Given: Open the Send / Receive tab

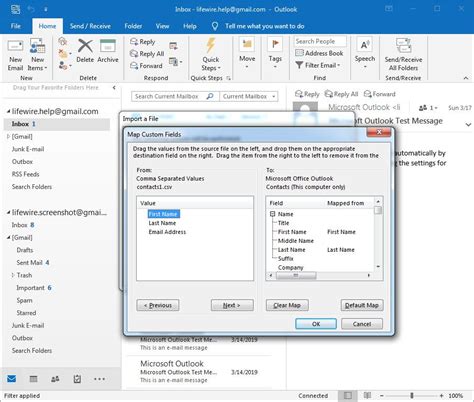Looking at the screenshot, I should 90,26.
